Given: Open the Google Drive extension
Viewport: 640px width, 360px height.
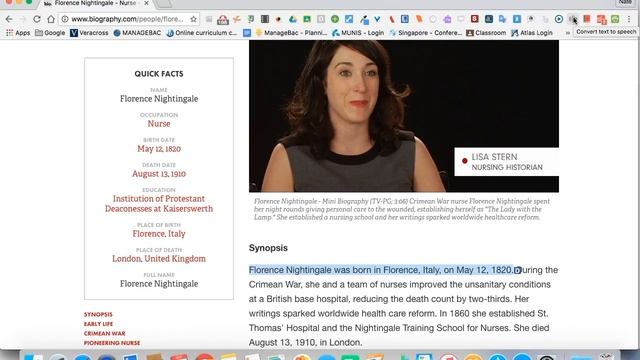Looking at the screenshot, I should [x=293, y=19].
